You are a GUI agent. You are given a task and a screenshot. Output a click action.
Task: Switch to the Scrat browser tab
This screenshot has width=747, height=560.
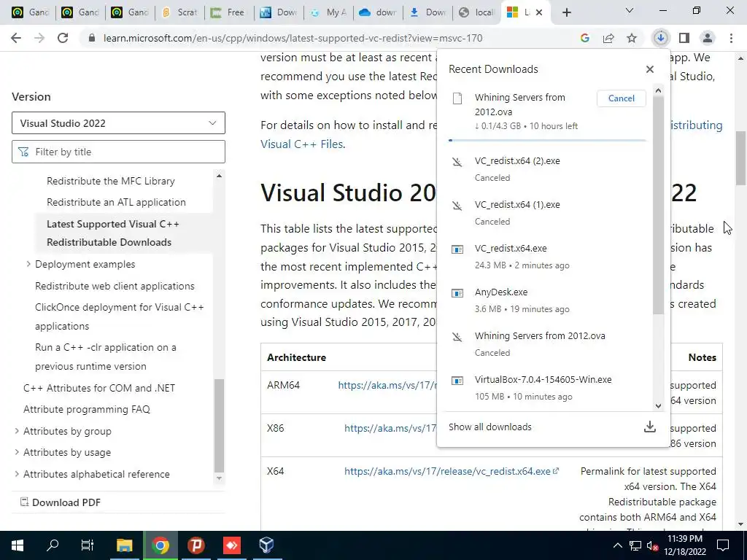pyautogui.click(x=181, y=12)
